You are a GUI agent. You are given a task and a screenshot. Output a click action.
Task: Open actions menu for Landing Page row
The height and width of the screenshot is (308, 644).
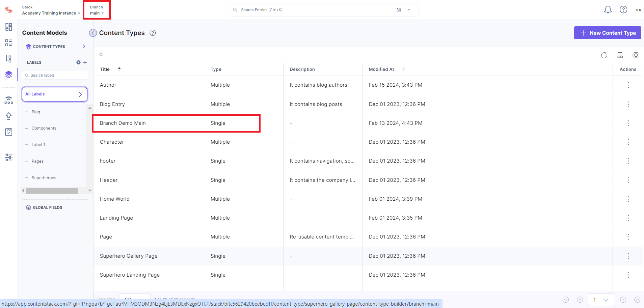(628, 218)
